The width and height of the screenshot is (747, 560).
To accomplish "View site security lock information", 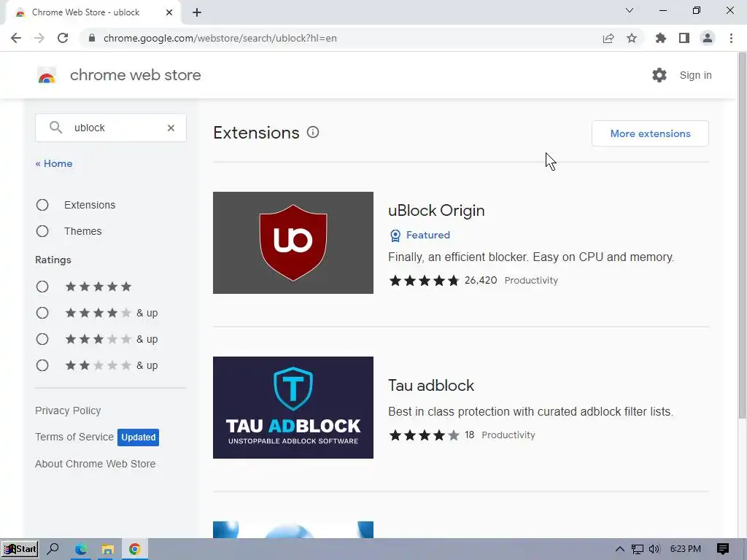I will [92, 38].
